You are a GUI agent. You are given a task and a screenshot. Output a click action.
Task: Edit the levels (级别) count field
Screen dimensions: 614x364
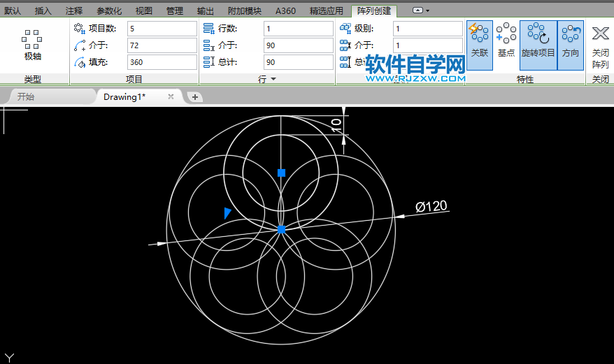coord(427,29)
